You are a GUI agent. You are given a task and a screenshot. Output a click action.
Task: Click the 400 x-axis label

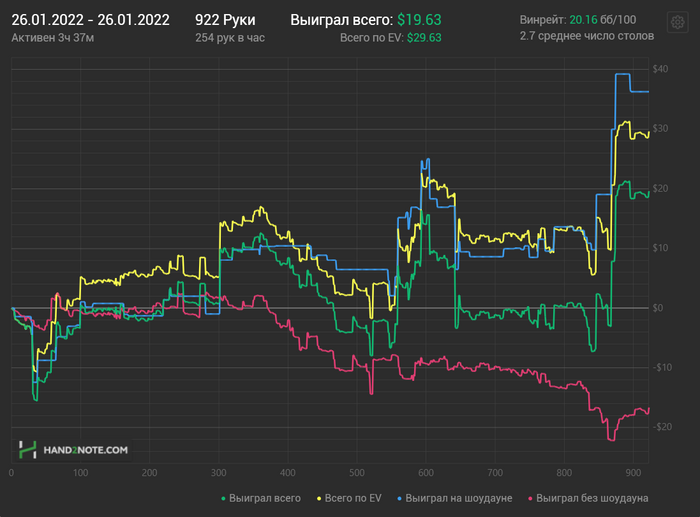(x=288, y=473)
